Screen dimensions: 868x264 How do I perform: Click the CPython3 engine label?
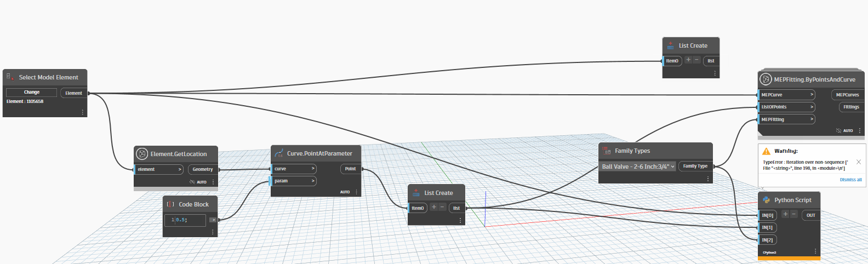(769, 252)
